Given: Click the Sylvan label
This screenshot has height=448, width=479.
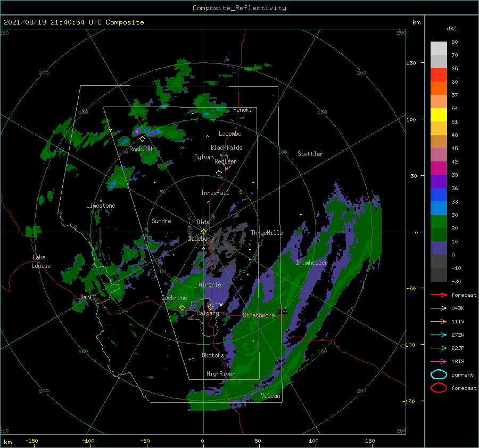Looking at the screenshot, I should [204, 157].
